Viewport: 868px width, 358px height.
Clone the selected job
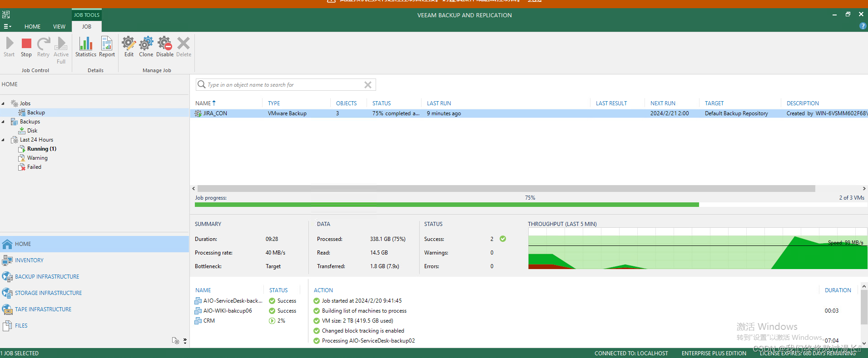click(146, 47)
